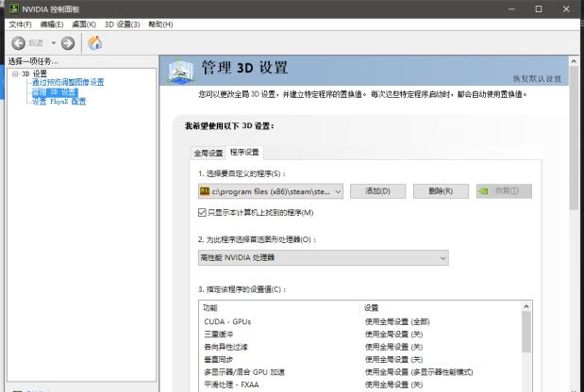Image resolution: width=584 pixels, height=392 pixels.
Task: Click the 恢复(T) button
Action: pos(504,191)
